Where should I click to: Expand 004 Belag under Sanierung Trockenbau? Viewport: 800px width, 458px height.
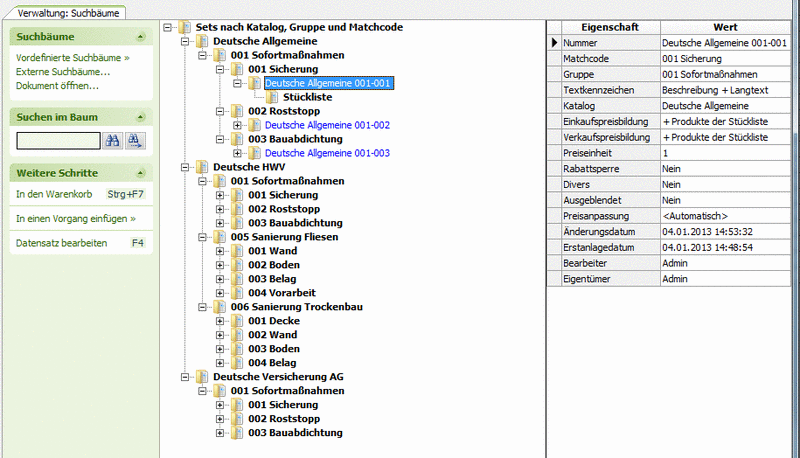220,363
